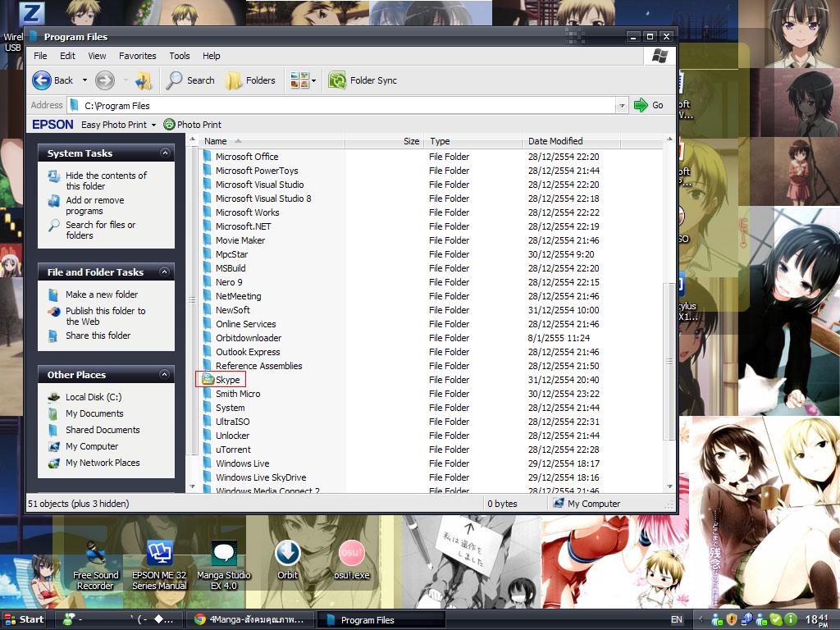Click Add or remove programs icon
840x630 pixels.
point(53,201)
